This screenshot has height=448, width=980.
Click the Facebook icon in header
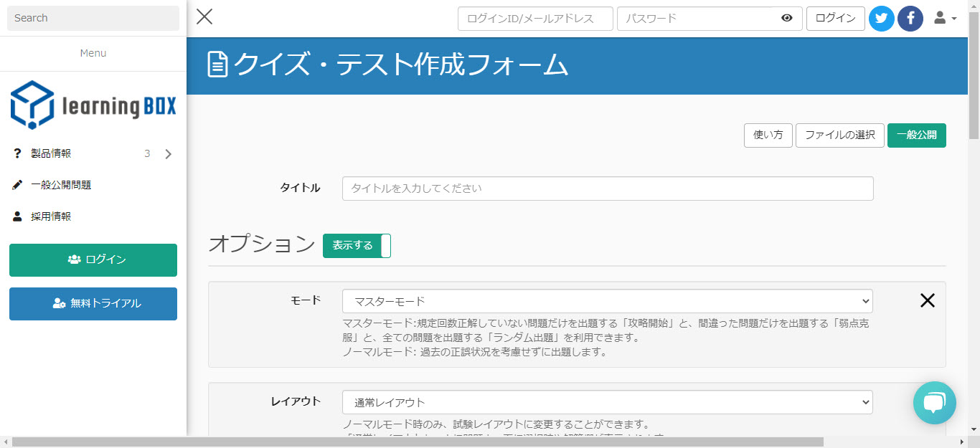[x=910, y=19]
